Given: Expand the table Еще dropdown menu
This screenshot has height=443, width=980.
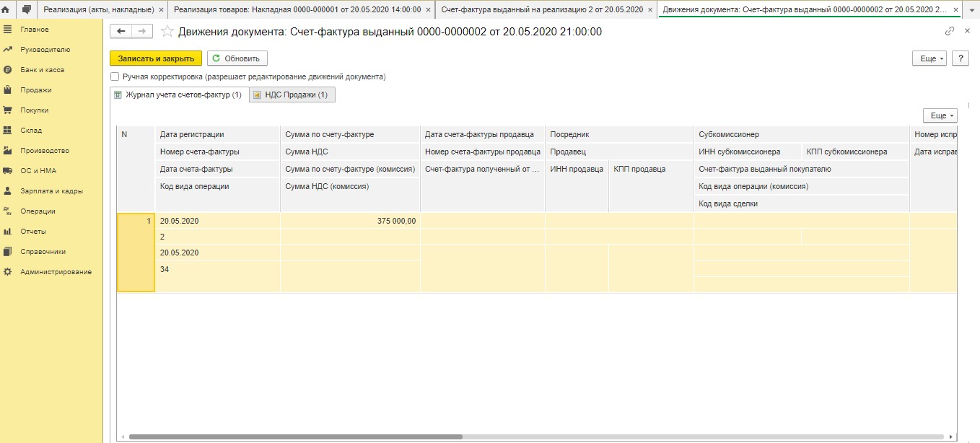Looking at the screenshot, I should click(940, 115).
